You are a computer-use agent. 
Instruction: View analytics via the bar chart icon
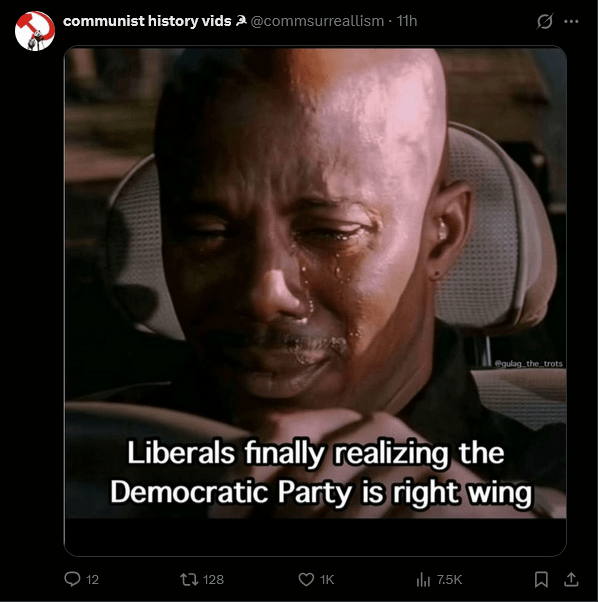[x=423, y=579]
